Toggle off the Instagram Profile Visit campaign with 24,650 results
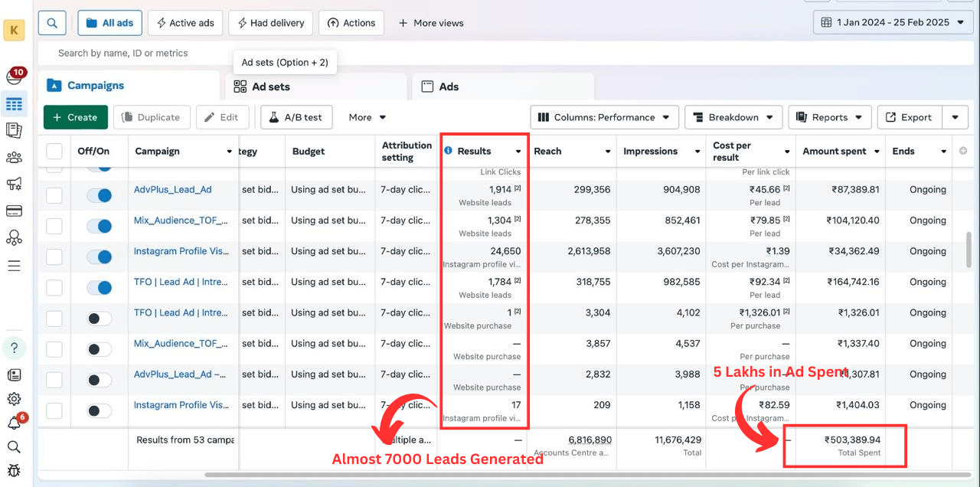The width and height of the screenshot is (980, 487). coord(100,257)
